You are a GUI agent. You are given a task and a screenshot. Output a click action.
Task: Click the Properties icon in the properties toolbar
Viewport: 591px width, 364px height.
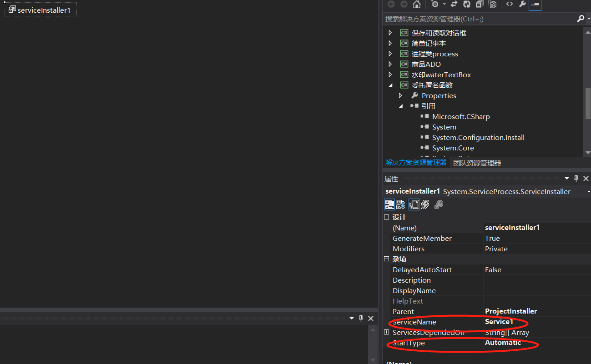click(x=414, y=204)
